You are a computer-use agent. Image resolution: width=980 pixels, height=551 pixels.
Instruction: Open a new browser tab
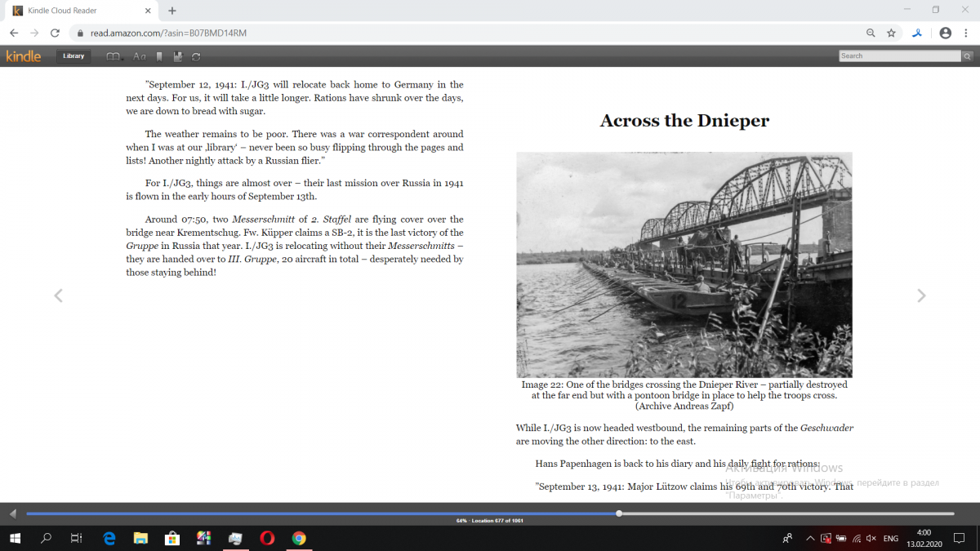coord(171,11)
